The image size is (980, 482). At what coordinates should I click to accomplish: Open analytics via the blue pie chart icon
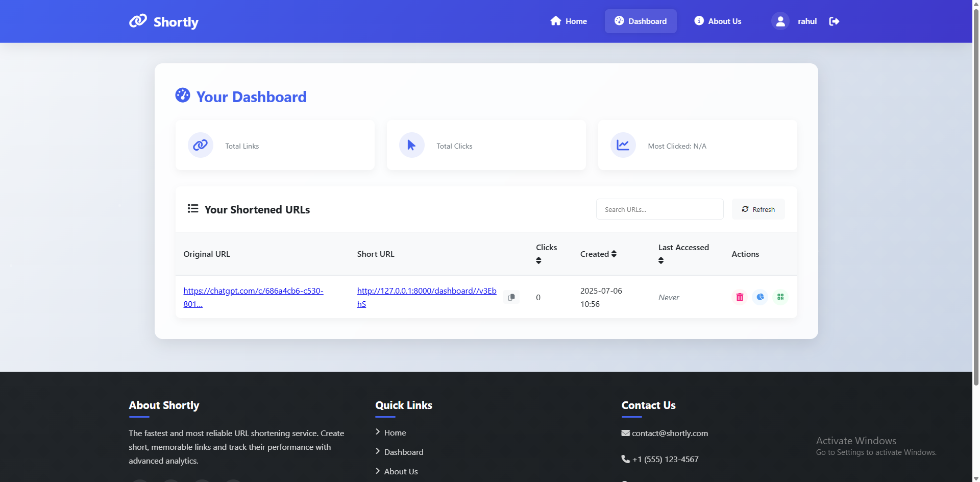[760, 297]
